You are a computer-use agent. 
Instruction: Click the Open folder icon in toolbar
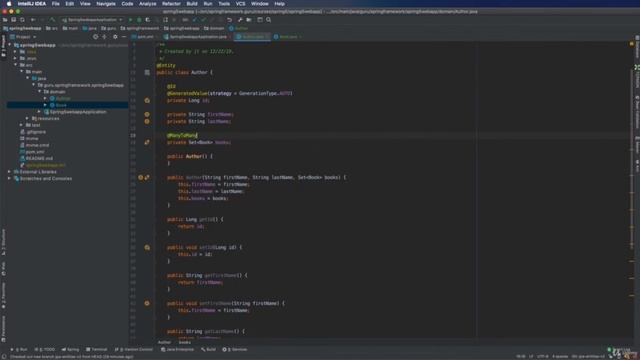click(5, 20)
